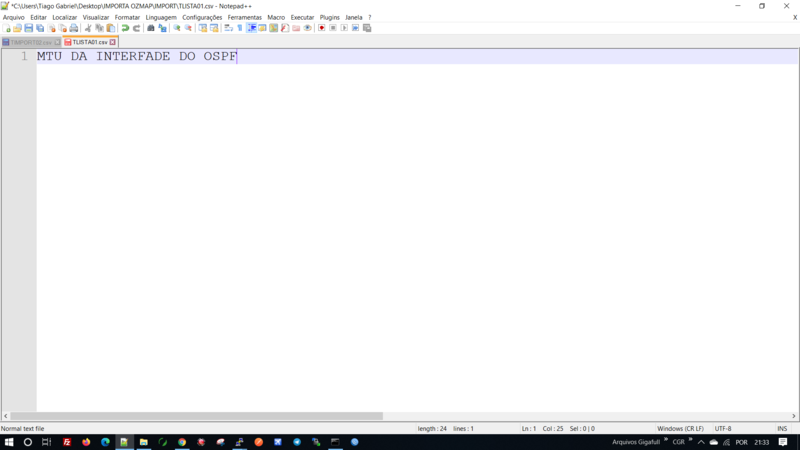
Task: Open Folder as Workspace icon
Action: (x=296, y=28)
